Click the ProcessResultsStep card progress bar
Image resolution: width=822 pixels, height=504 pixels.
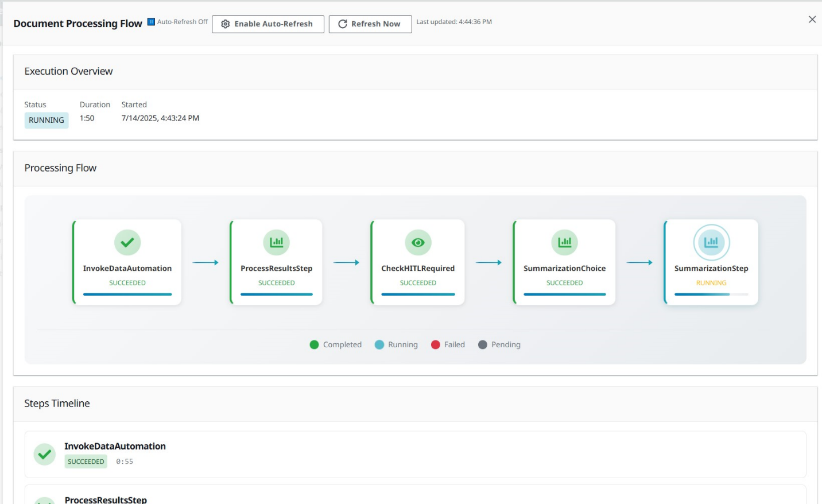(x=277, y=294)
